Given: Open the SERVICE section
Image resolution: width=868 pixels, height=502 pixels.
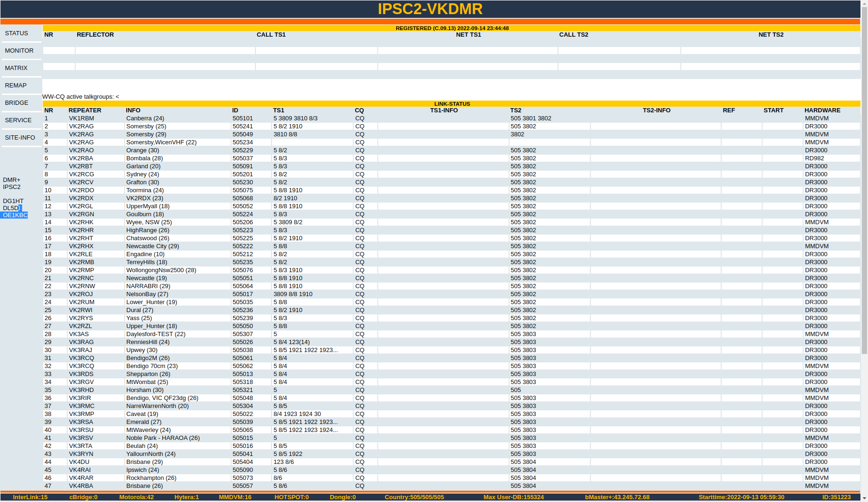Looking at the screenshot, I should pos(19,120).
